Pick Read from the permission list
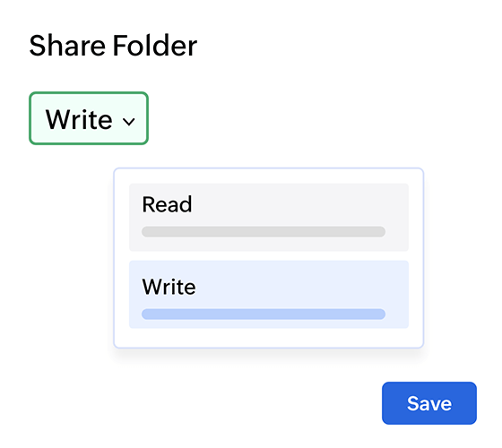This screenshot has height=448, width=502. click(269, 217)
